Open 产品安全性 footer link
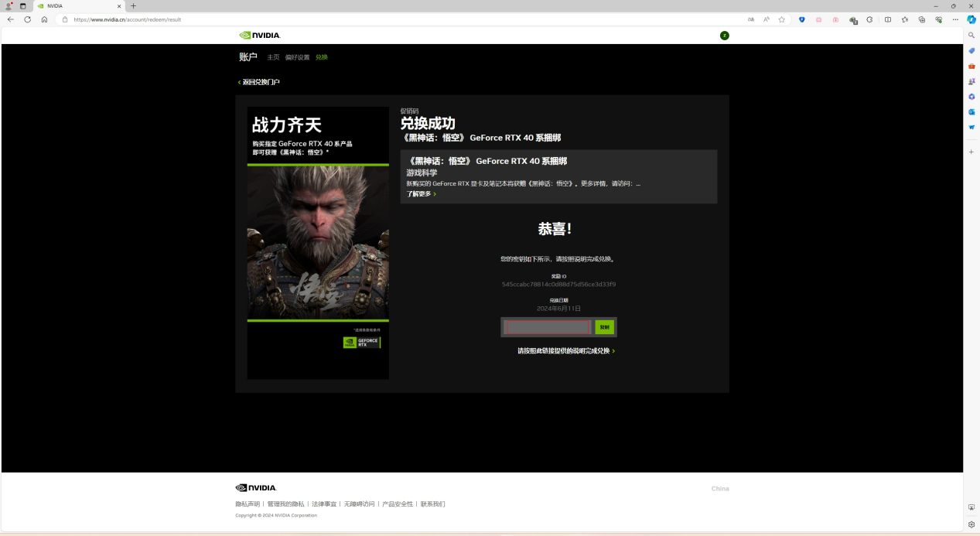This screenshot has width=980, height=536. pyautogui.click(x=398, y=504)
